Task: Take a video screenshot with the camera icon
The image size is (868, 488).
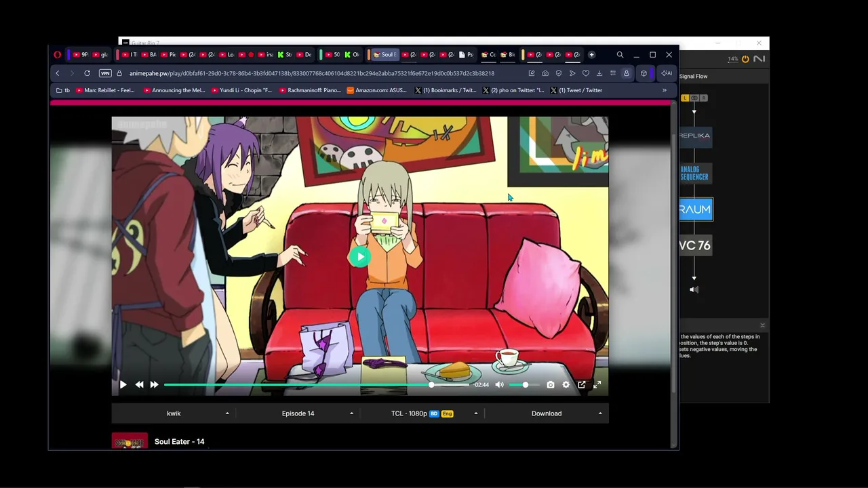Action: pos(550,384)
